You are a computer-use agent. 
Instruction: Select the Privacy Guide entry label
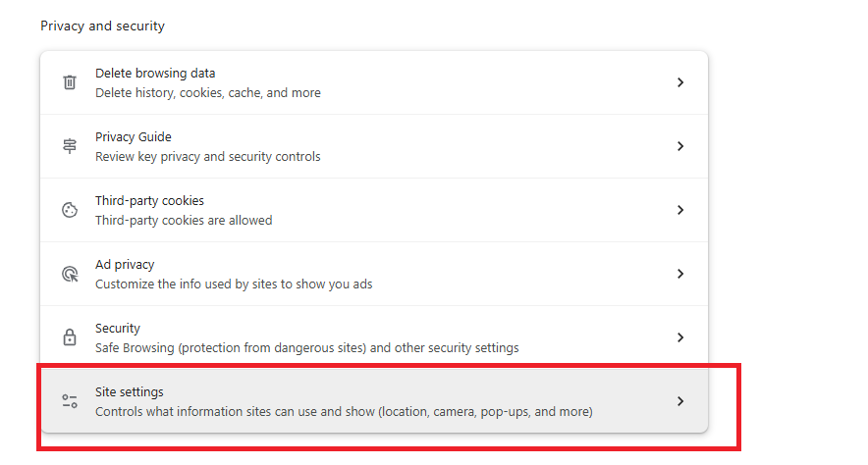click(134, 137)
